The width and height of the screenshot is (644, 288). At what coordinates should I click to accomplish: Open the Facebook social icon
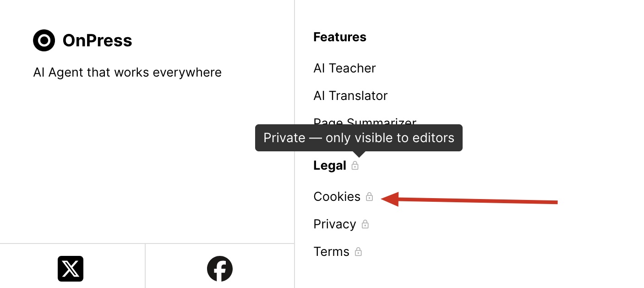click(220, 269)
